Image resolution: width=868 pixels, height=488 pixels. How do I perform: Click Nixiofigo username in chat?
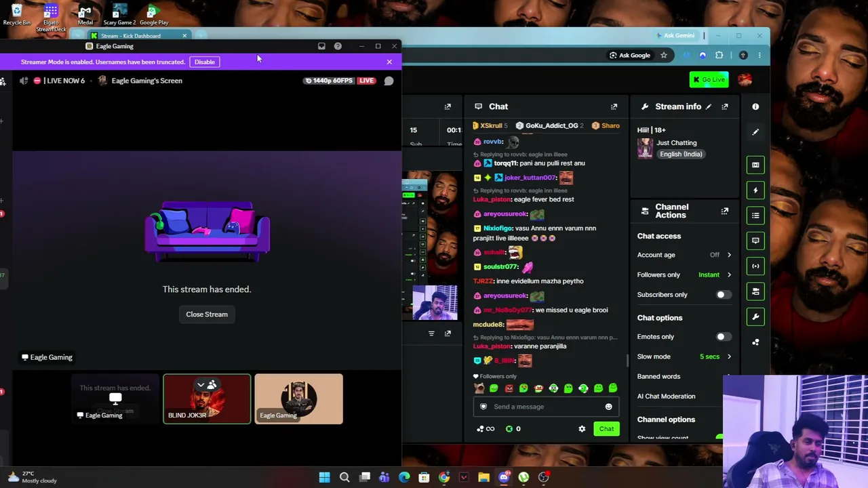pyautogui.click(x=498, y=228)
